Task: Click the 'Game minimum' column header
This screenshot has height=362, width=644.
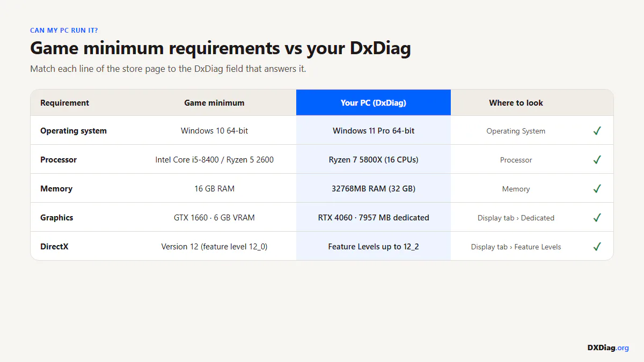Action: tap(214, 102)
